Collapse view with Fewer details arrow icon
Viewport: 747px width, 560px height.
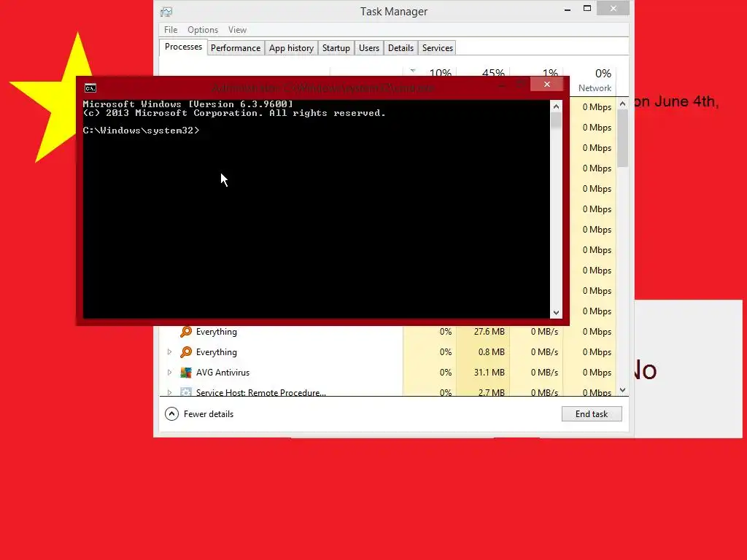[171, 414]
